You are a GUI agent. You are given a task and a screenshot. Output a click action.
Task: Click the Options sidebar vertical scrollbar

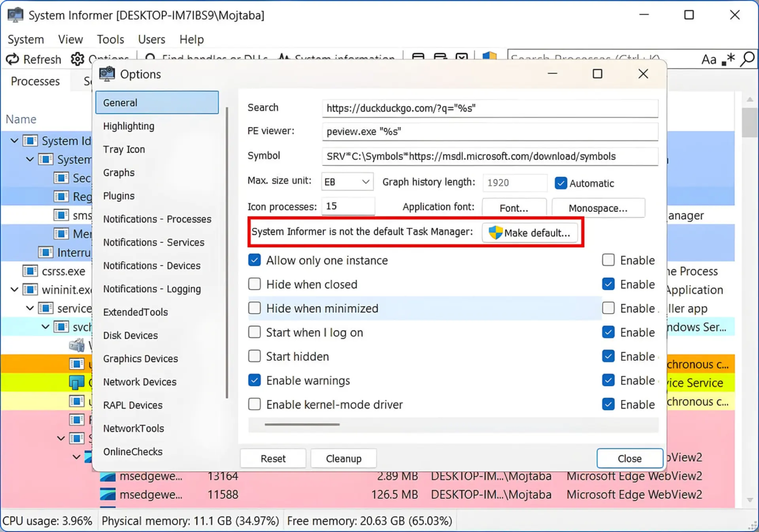(x=227, y=253)
